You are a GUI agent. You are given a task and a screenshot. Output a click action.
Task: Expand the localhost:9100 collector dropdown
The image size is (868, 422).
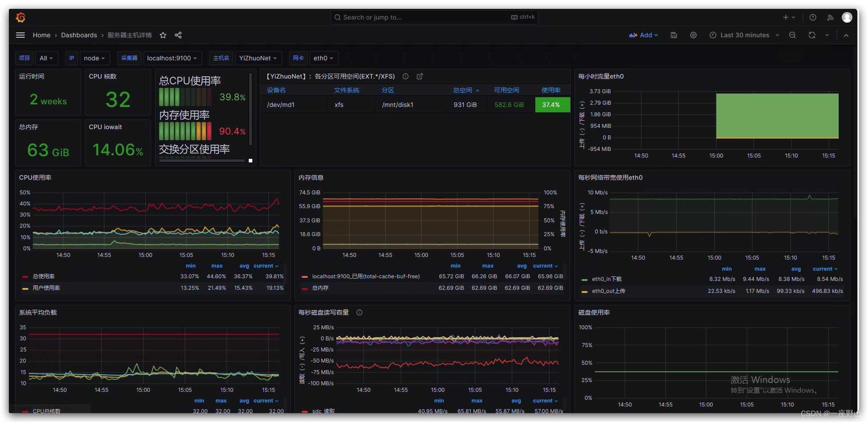[172, 58]
